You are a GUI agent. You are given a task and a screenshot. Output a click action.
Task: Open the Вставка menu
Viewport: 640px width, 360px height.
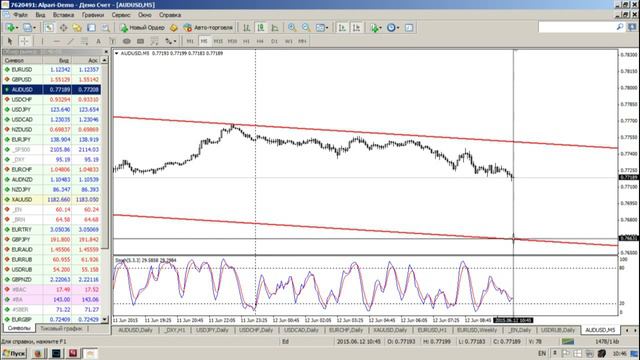pyautogui.click(x=63, y=15)
